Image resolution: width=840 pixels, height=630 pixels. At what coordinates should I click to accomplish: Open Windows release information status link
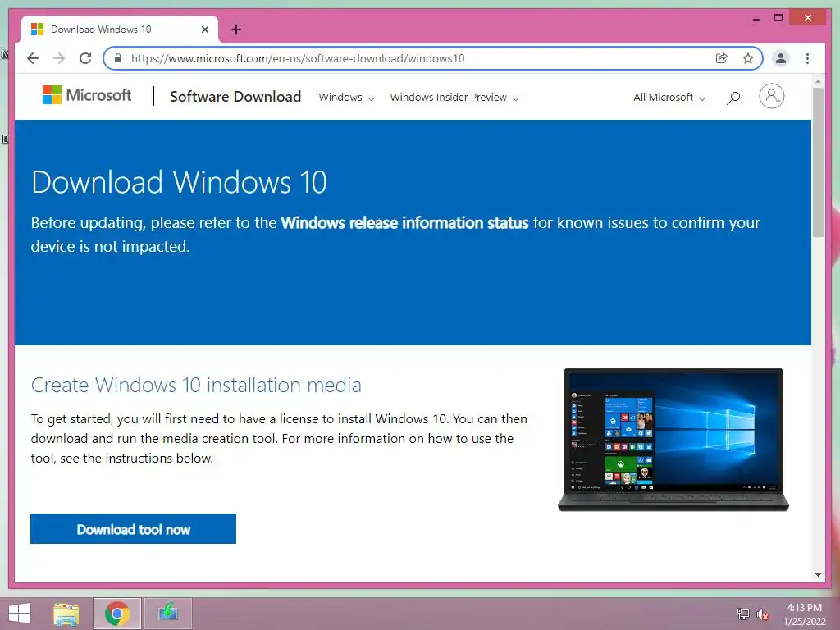pyautogui.click(x=404, y=223)
